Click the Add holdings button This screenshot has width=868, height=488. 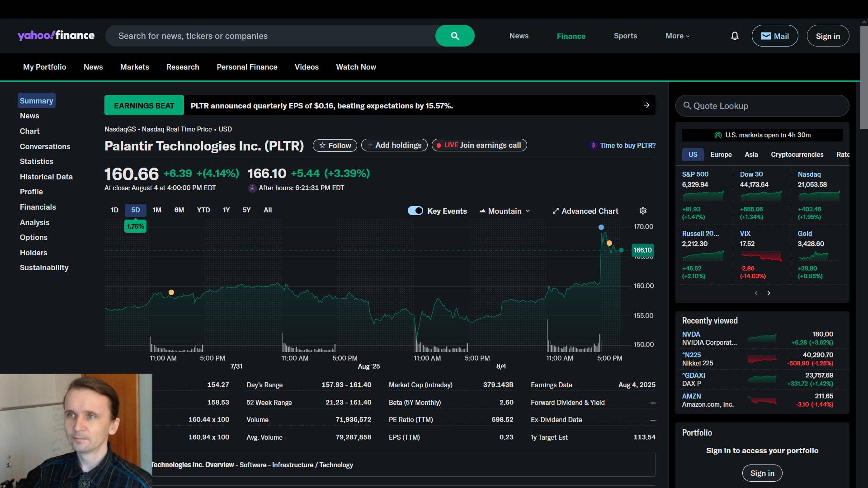pyautogui.click(x=394, y=145)
